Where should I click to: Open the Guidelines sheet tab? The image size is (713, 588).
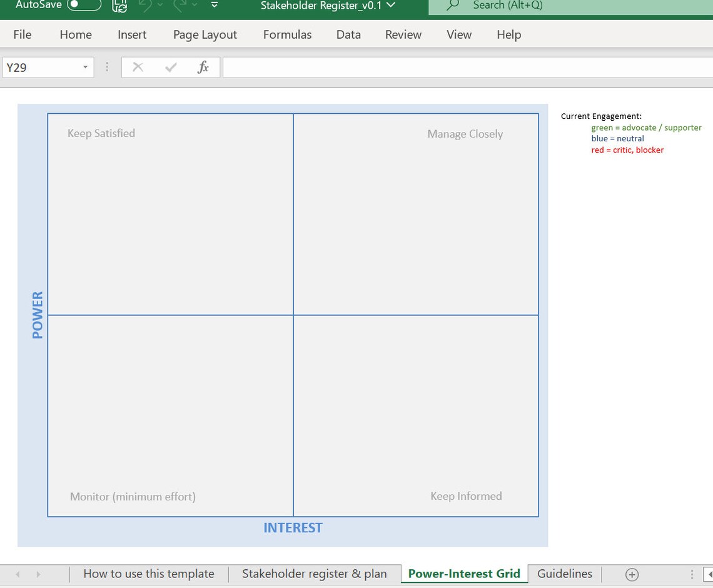564,574
